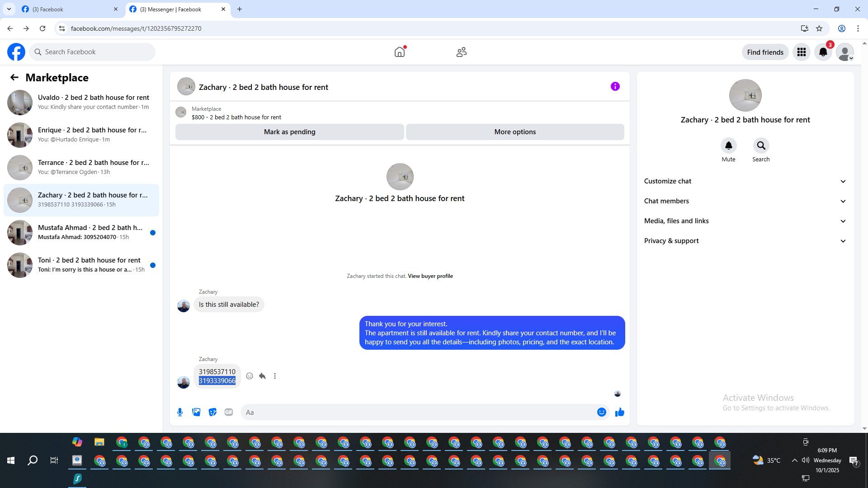Go to the Home feed icon
The width and height of the screenshot is (868, 488).
400,52
